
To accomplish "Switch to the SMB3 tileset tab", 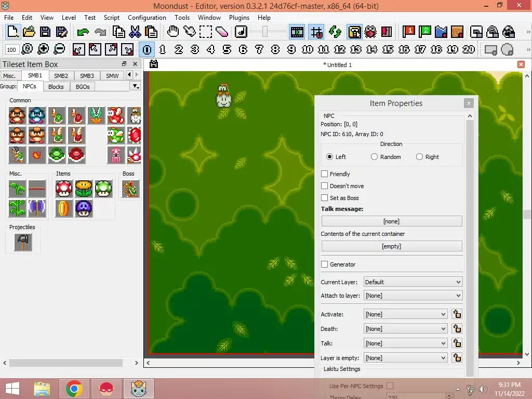I will coord(87,76).
